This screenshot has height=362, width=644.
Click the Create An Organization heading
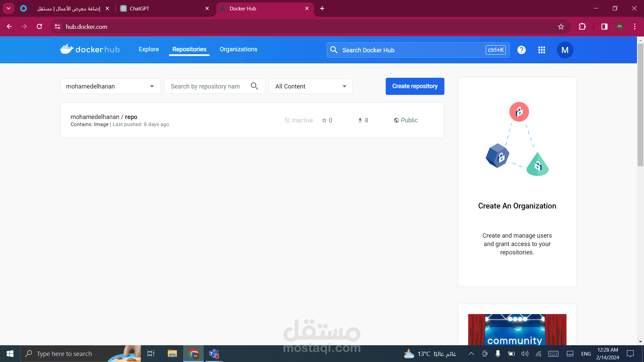(x=517, y=206)
